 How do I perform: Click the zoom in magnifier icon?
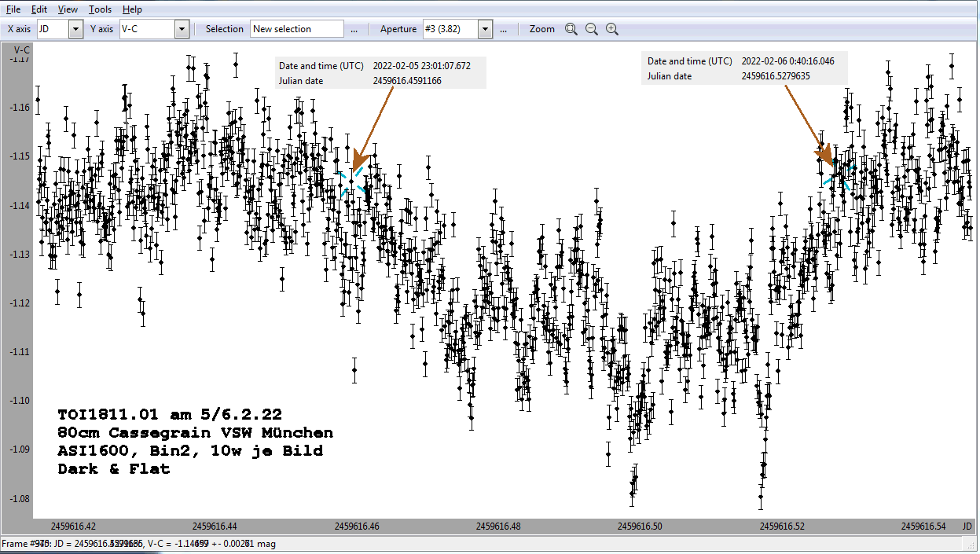coord(612,29)
